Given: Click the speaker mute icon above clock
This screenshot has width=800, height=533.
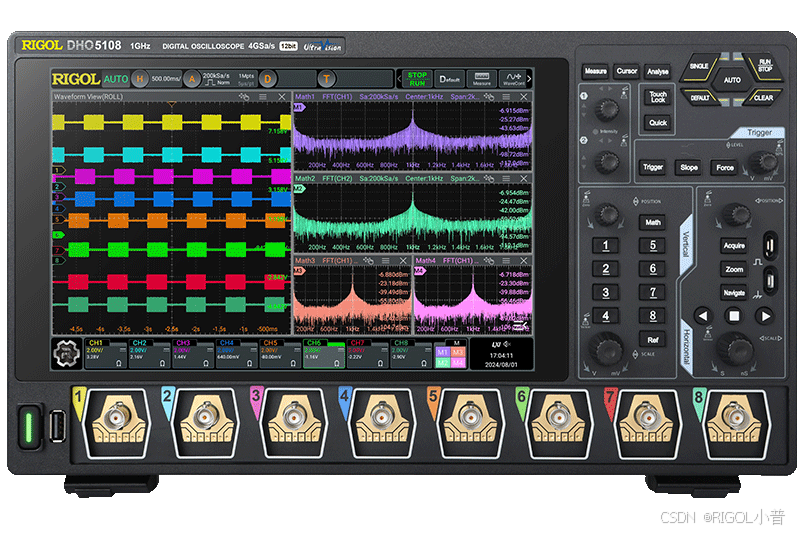Looking at the screenshot, I should (507, 344).
